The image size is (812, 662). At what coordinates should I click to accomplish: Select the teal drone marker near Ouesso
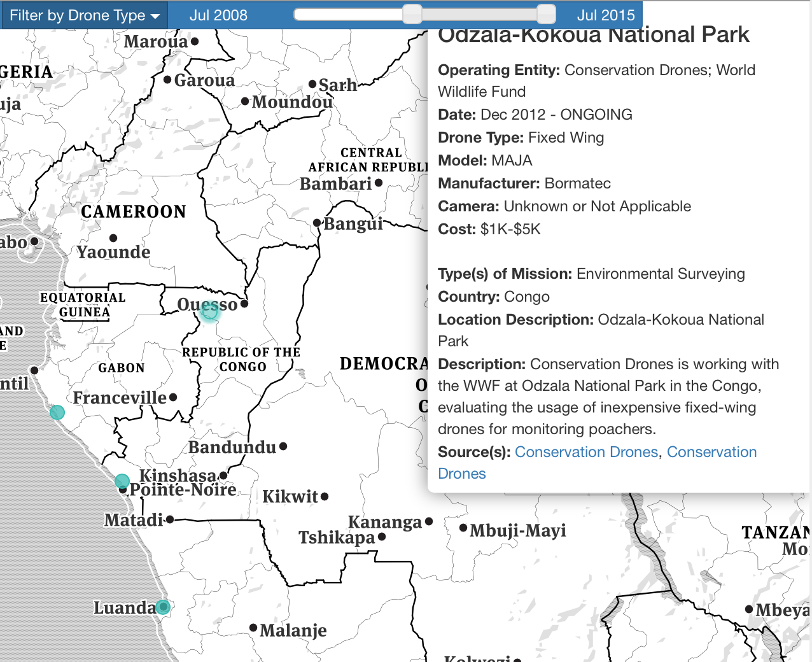[209, 312]
